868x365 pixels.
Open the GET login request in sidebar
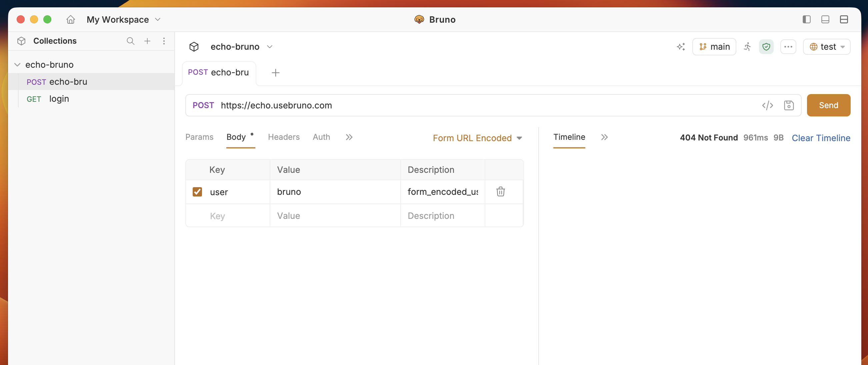pos(91,99)
